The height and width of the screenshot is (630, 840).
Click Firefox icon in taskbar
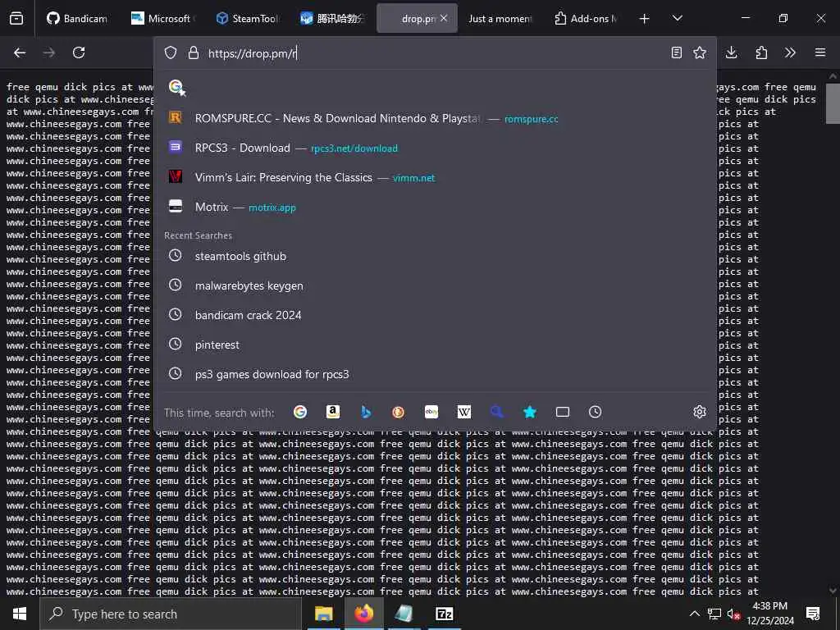pos(363,614)
